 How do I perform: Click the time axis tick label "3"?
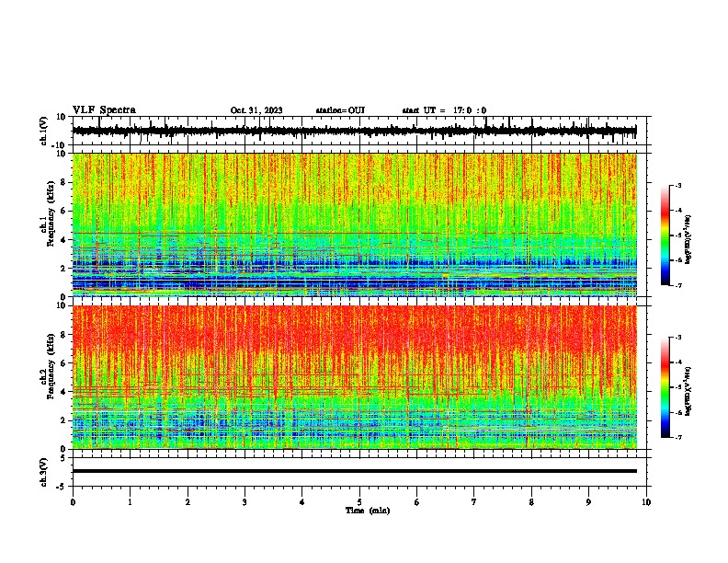coord(245,502)
